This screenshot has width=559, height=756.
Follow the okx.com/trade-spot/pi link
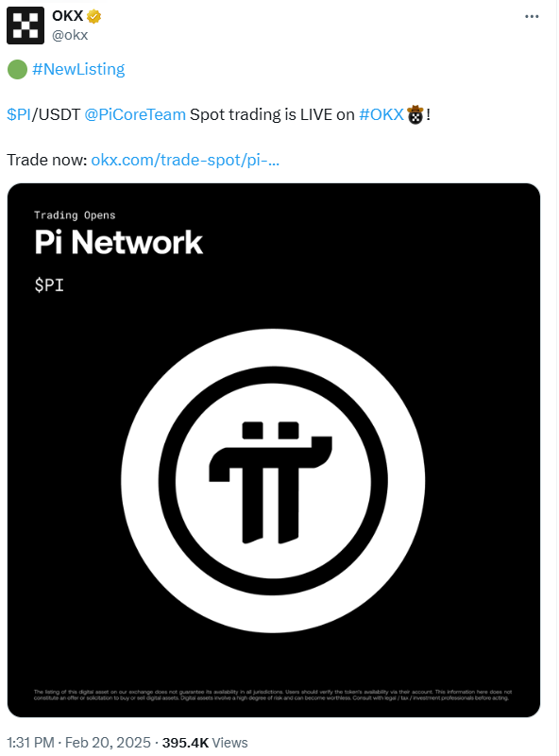185,160
